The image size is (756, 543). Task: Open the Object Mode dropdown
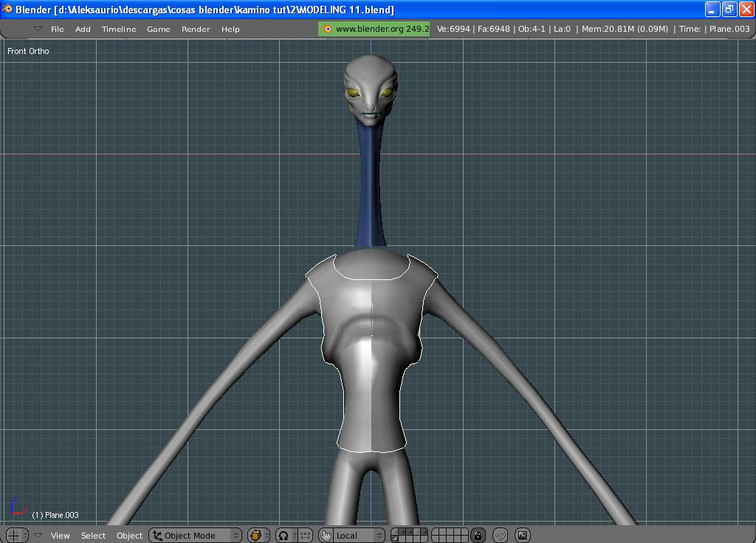(195, 536)
